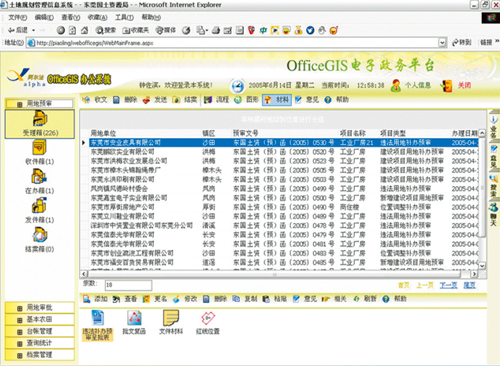This screenshot has height=366, width=500.
Task: Open the second document icon 批文 file
Action: [134, 322]
